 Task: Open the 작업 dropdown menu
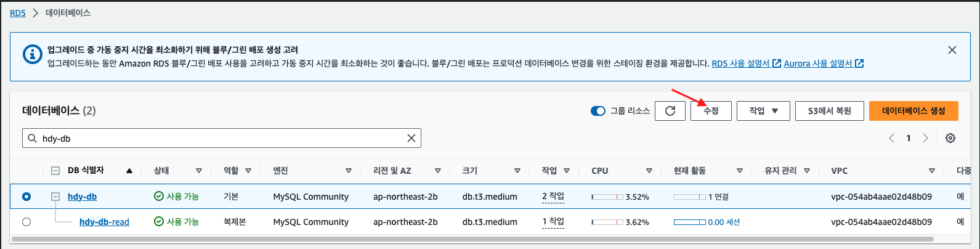(763, 111)
